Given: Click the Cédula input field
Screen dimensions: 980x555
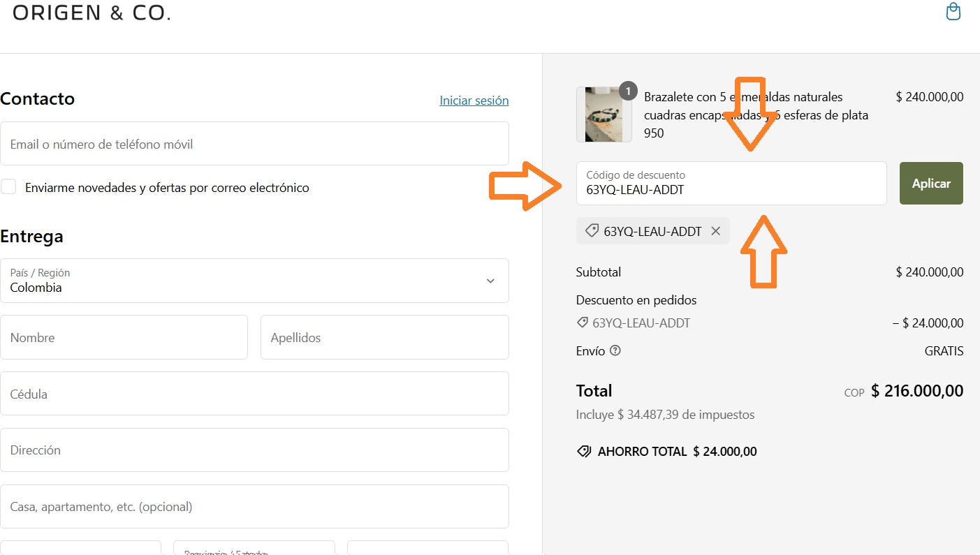Looking at the screenshot, I should (x=254, y=394).
